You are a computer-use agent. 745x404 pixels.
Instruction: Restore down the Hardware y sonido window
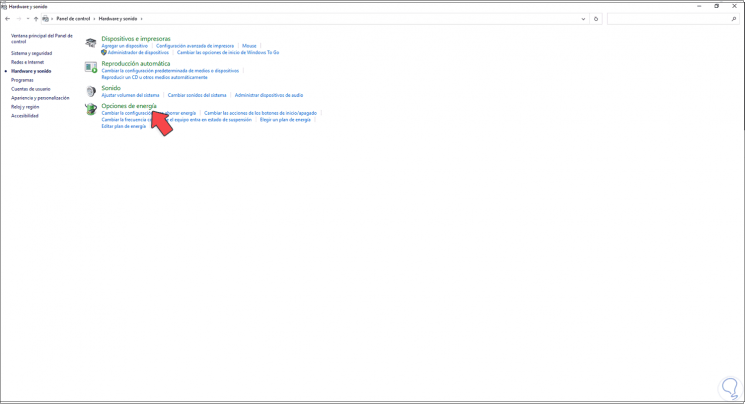tap(716, 6)
